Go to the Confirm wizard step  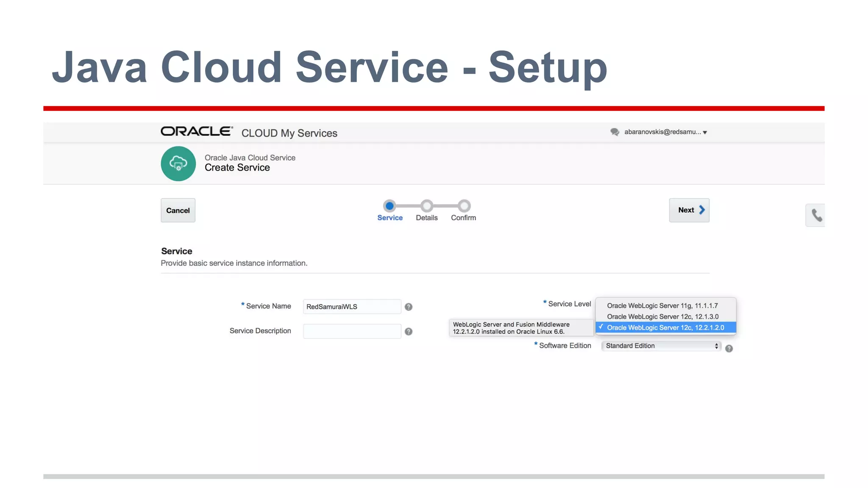click(464, 211)
